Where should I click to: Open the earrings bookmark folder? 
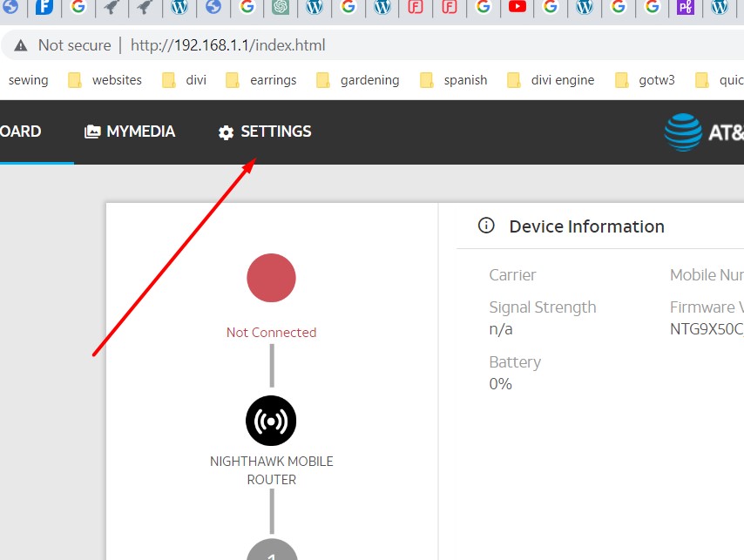click(261, 80)
